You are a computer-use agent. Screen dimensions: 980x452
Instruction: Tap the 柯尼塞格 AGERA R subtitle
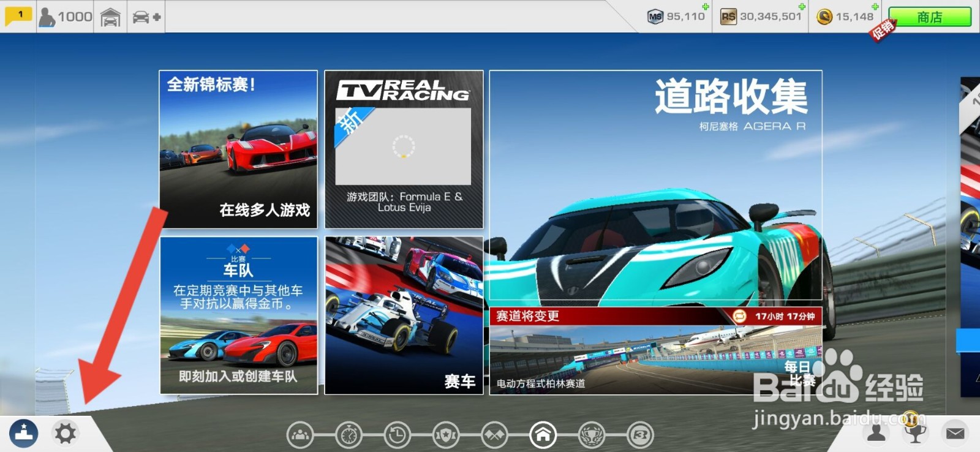753,126
